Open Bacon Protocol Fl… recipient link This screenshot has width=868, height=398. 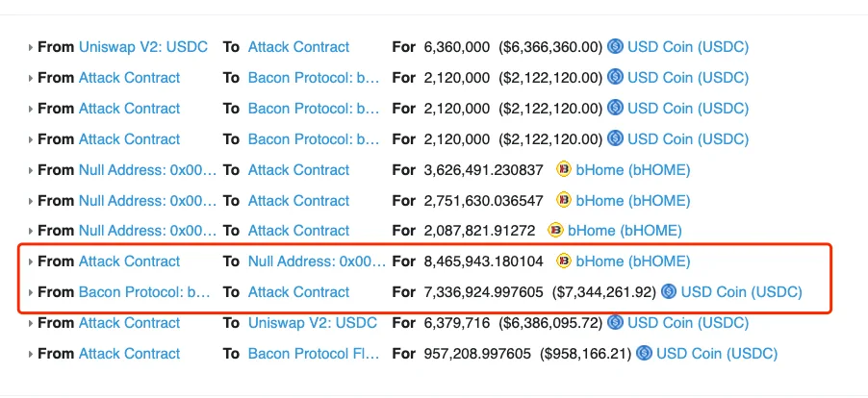pyautogui.click(x=314, y=353)
